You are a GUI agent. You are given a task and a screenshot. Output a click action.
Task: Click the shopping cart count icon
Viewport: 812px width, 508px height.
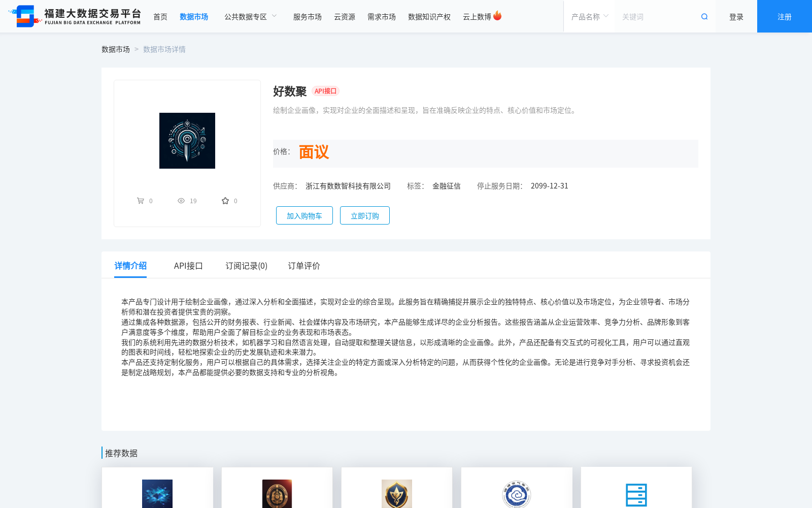pyautogui.click(x=141, y=201)
